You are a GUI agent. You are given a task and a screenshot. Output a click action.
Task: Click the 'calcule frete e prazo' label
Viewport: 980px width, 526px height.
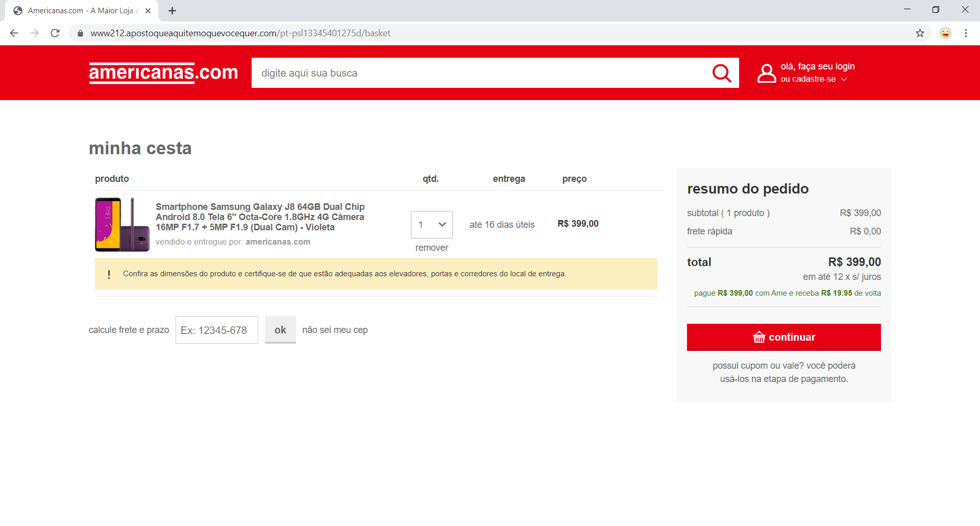click(129, 330)
